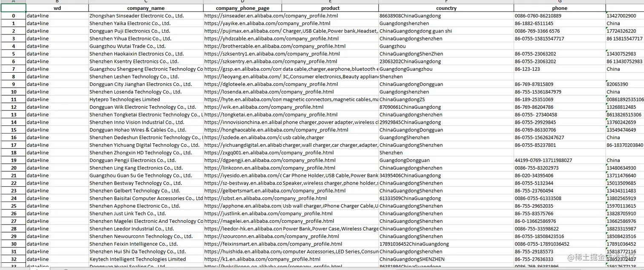The width and height of the screenshot is (644, 270).
Task: Select "Shenzhen Inno Vision Industrial Co., Ltd."
Action: [x=146, y=122]
